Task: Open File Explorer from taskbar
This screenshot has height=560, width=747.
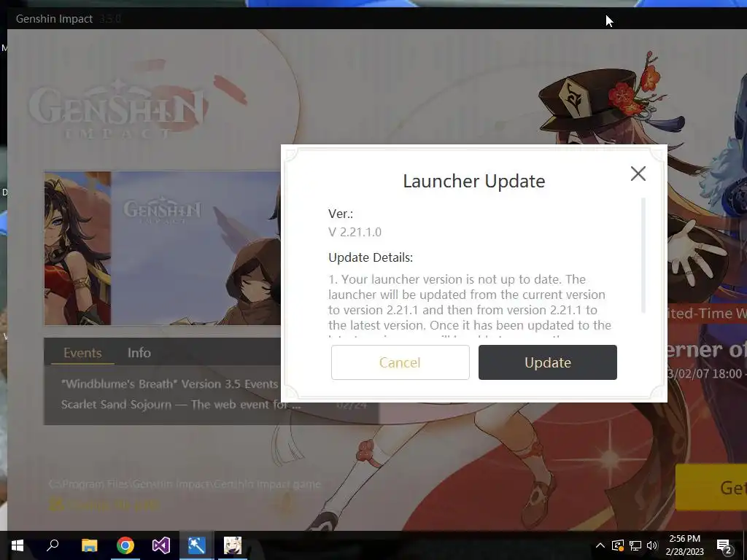Action: [89, 545]
